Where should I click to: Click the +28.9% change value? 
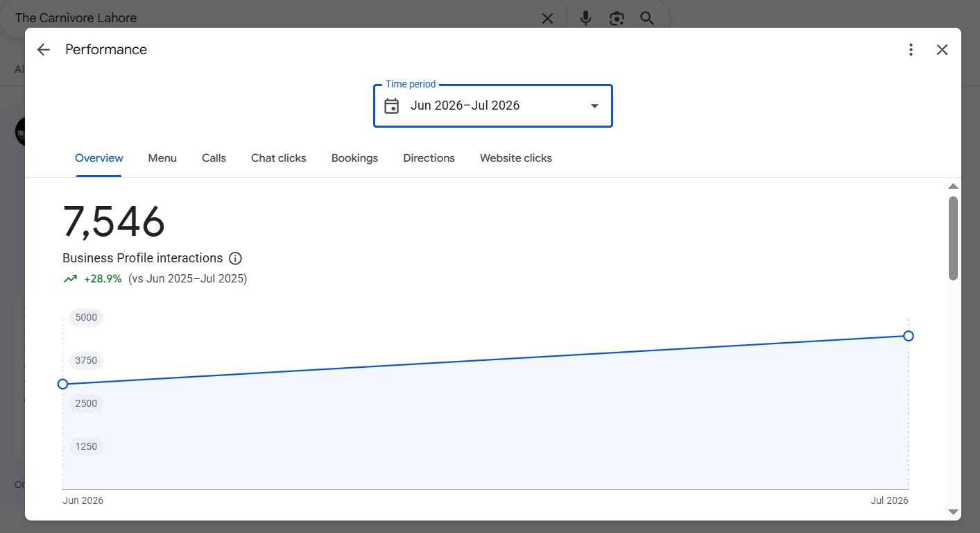[103, 279]
